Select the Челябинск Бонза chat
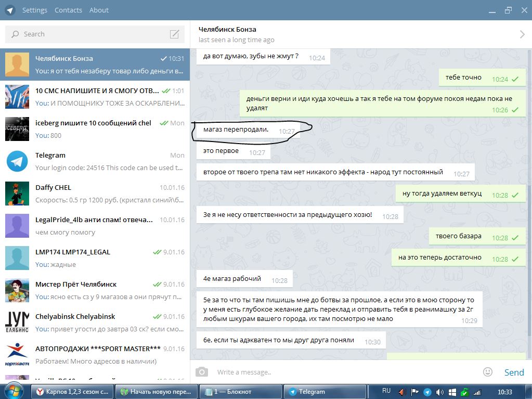This screenshot has height=399, width=532. tap(95, 65)
